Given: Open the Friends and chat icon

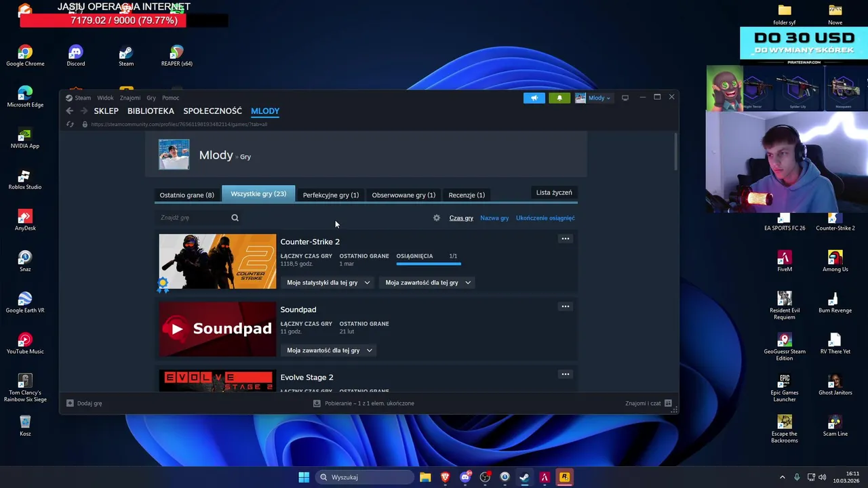Looking at the screenshot, I should pyautogui.click(x=668, y=403).
